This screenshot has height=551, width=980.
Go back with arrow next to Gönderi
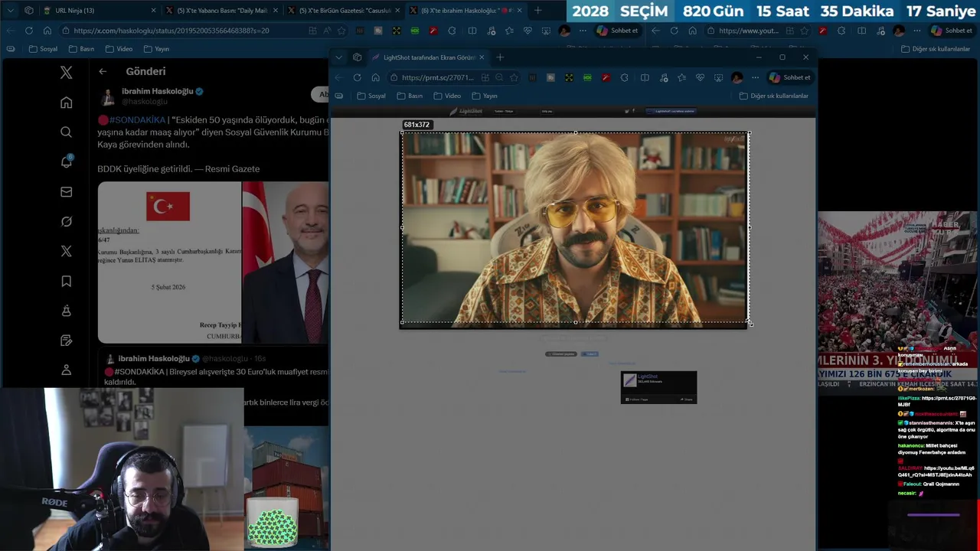pos(103,71)
